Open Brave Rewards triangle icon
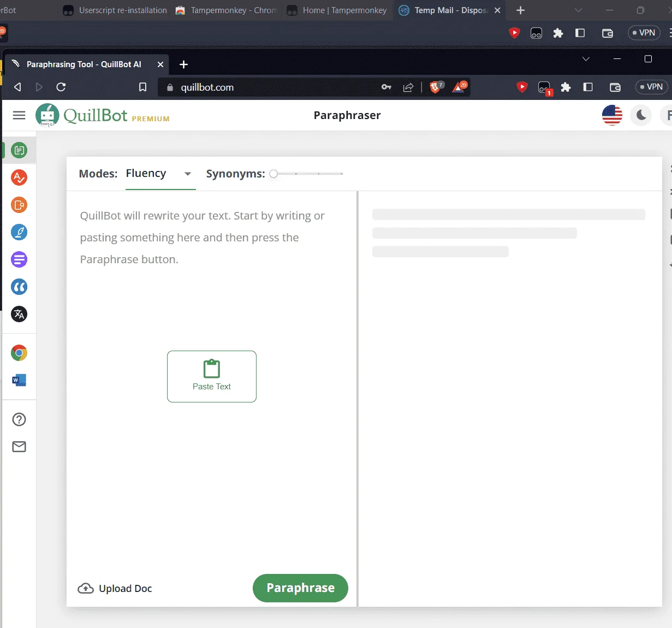Screen dimensions: 672x628 coord(460,87)
